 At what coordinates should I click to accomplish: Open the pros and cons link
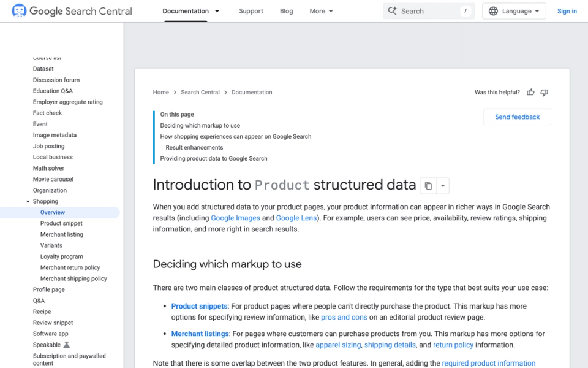coord(344,317)
